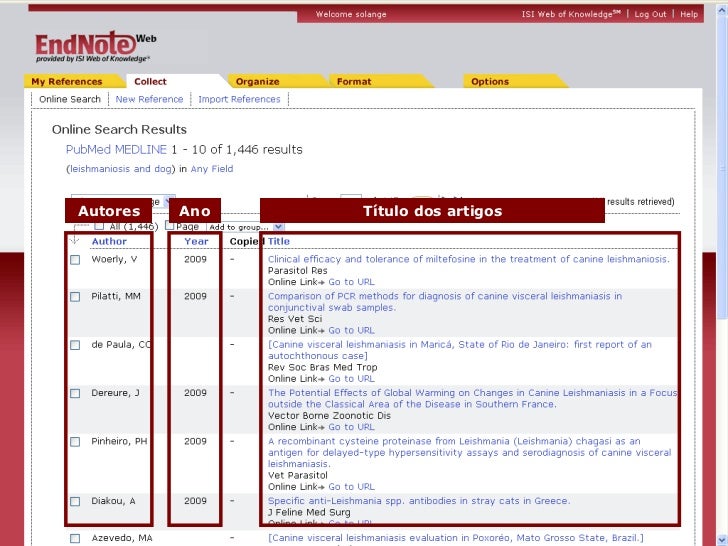
Task: Click the Any Field search link
Action: (212, 169)
